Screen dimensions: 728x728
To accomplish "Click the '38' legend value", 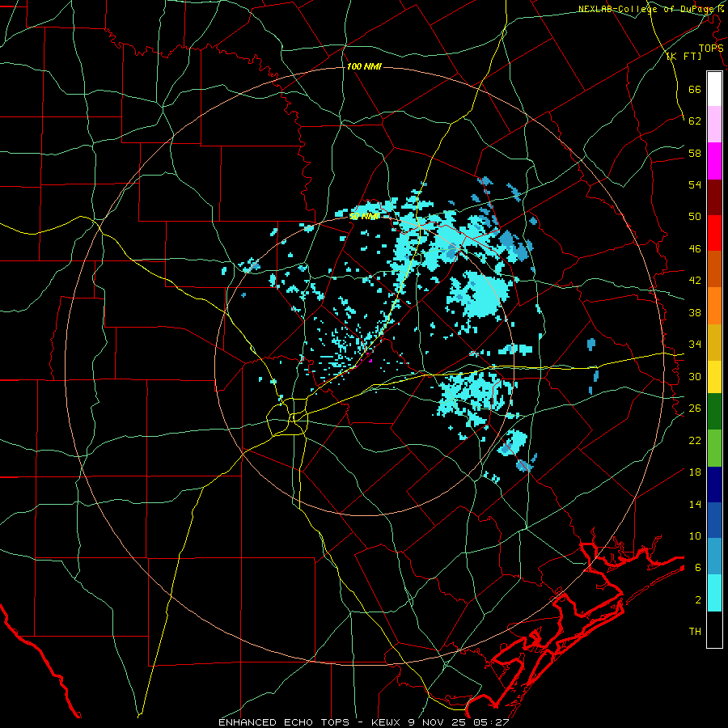I will pos(695,312).
